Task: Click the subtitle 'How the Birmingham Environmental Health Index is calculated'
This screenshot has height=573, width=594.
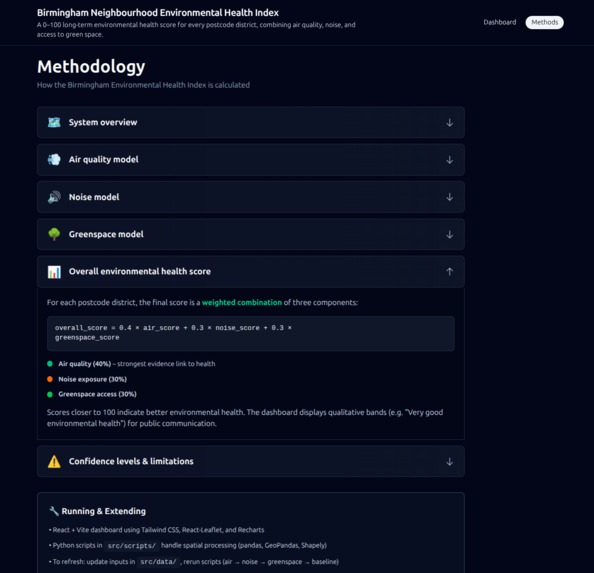Action: (x=143, y=85)
